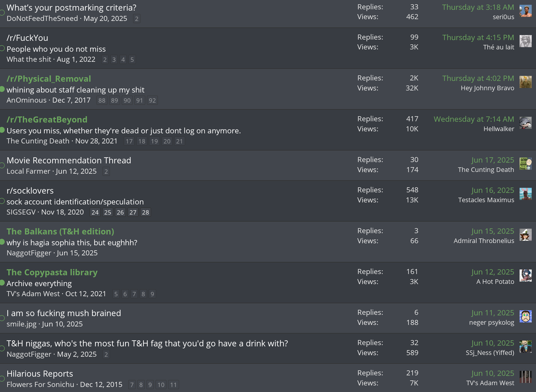Screen dimensions: 536x392
Task: View TV's Adam West thread author profile
Action: 33,294
